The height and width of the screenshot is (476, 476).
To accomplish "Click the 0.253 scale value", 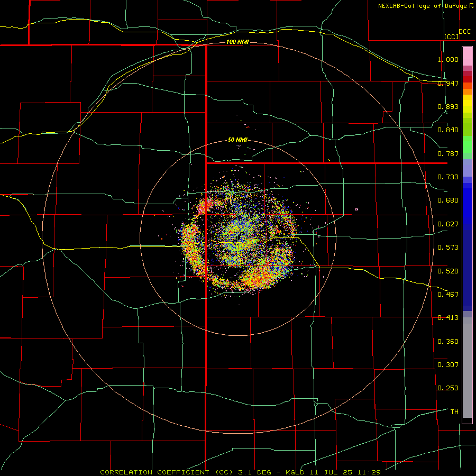I will 448,388.
